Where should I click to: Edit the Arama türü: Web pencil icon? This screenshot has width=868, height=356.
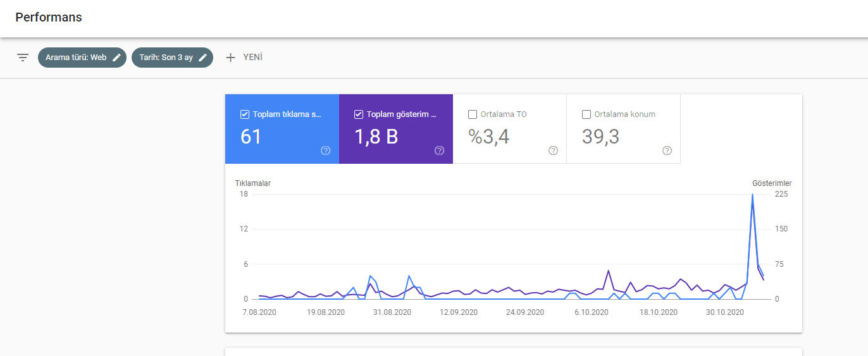tap(116, 58)
